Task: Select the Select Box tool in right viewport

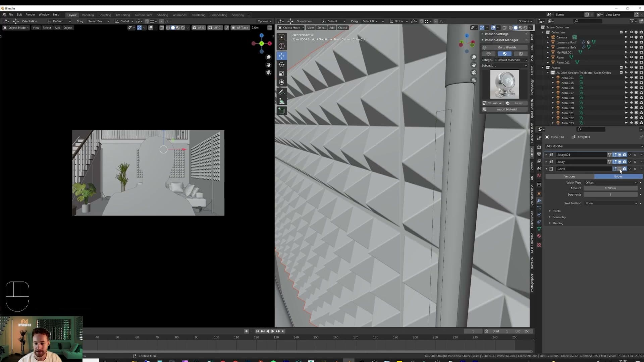Action: tap(282, 37)
